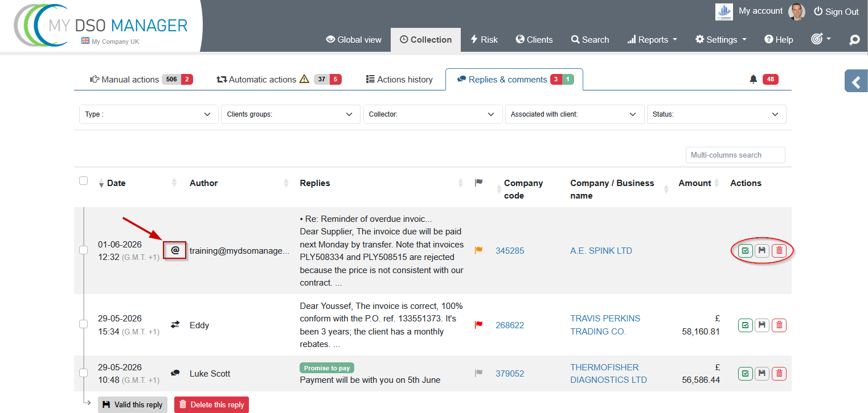
Task: Focus the Multi-columns search field
Action: pyautogui.click(x=735, y=155)
